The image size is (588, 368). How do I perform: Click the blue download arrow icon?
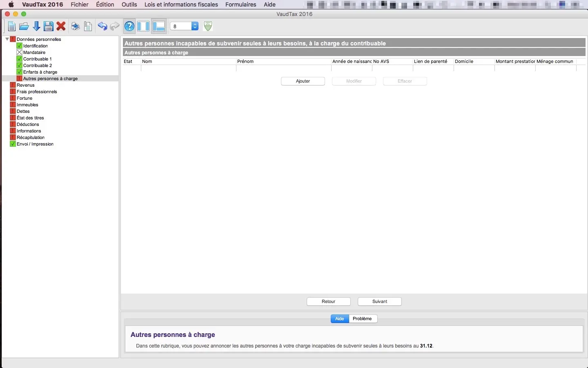click(x=36, y=27)
